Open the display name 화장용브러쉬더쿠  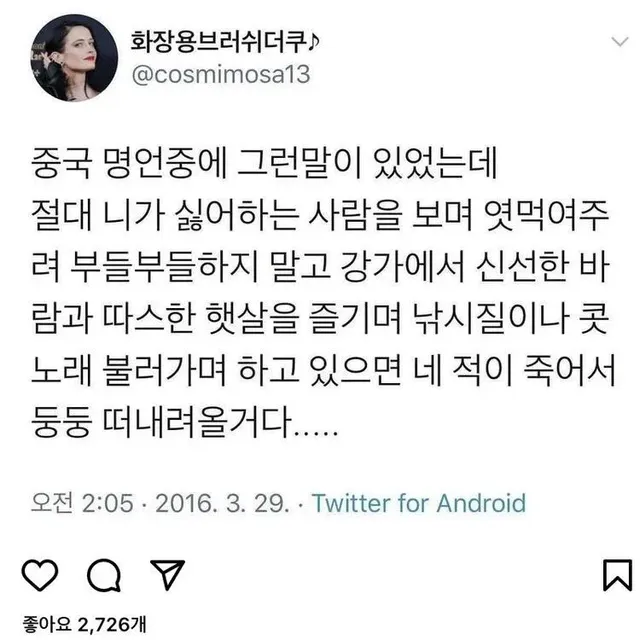click(218, 42)
